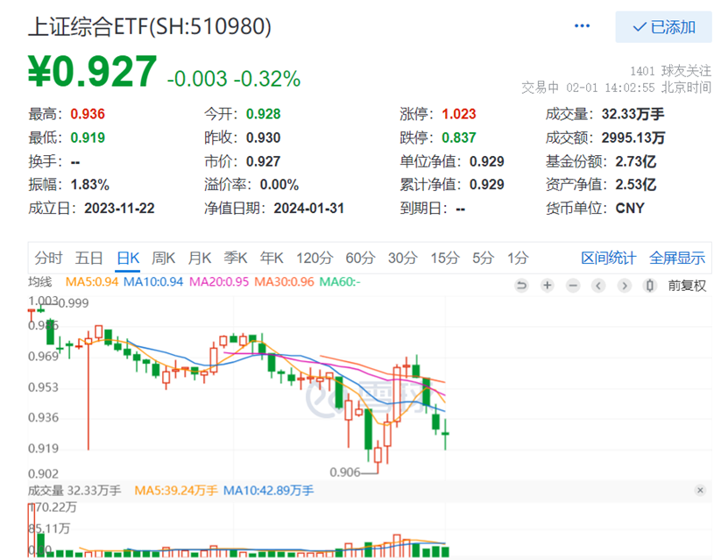728x560 pixels.
Task: Pan chart left with left chevron icon
Action: [x=598, y=286]
